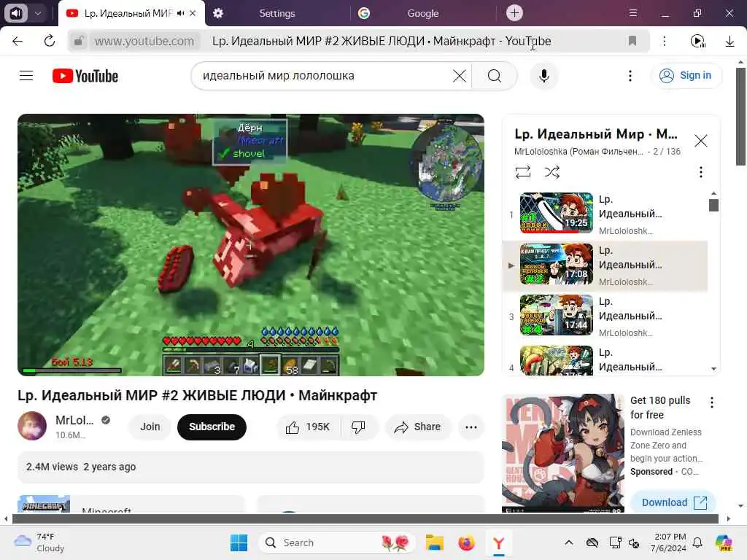Open the YouTube hamburger guide menu
747x560 pixels.
26,76
